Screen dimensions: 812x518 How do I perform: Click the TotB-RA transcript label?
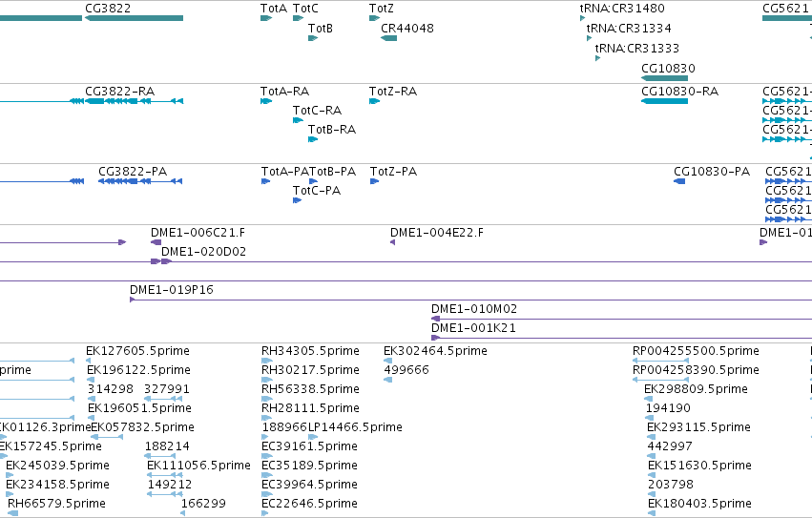332,130
